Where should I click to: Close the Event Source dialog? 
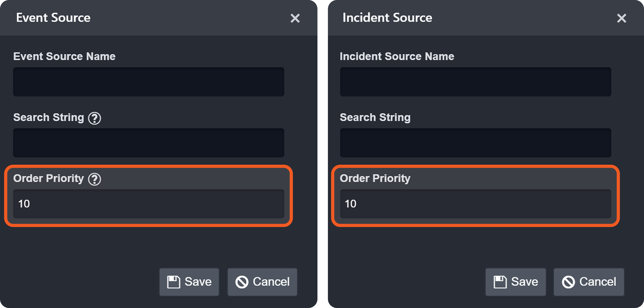[295, 18]
